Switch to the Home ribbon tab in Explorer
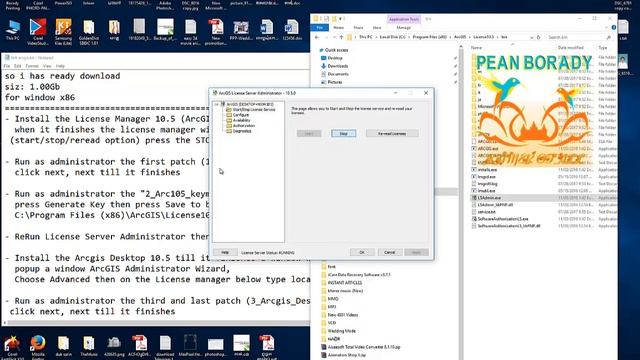The height and width of the screenshot is (360, 640). tap(338, 27)
